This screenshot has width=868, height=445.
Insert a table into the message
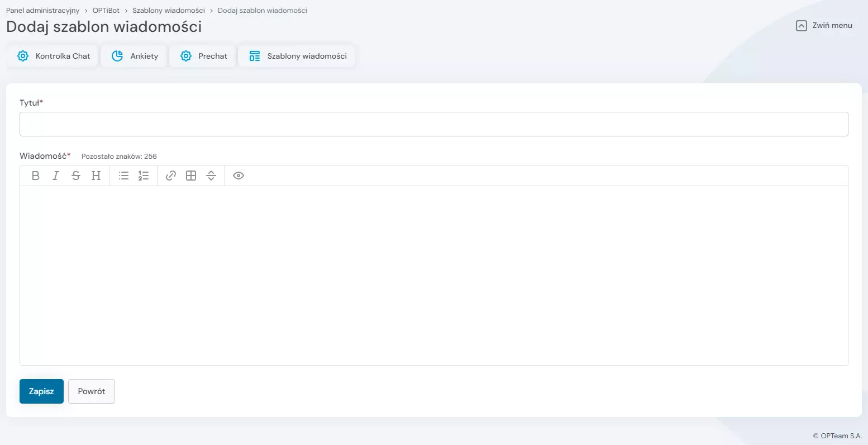pos(191,176)
